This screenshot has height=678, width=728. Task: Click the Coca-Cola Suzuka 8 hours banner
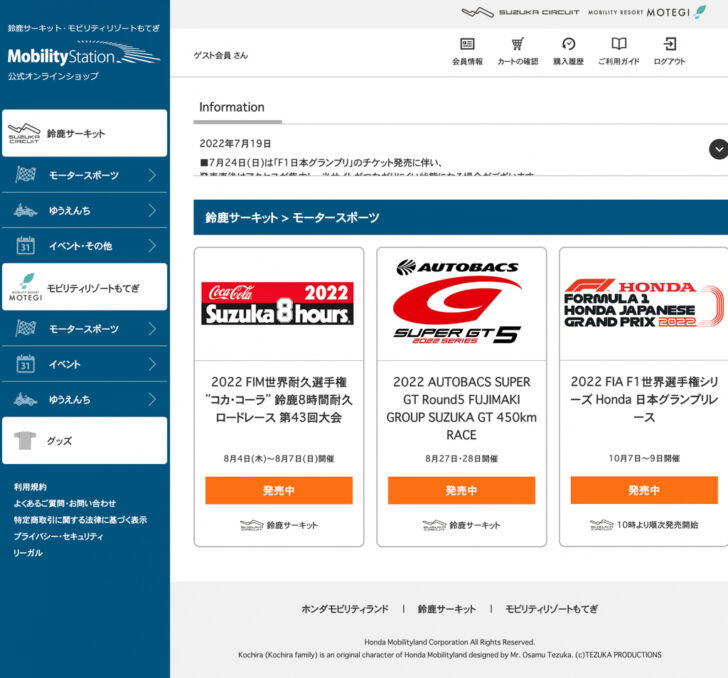[x=278, y=303]
